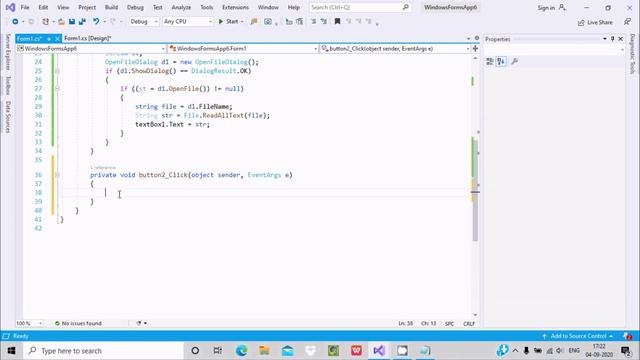Toggle Alphabetical sort in Properties panel
The image size is (640, 360).
click(501, 62)
